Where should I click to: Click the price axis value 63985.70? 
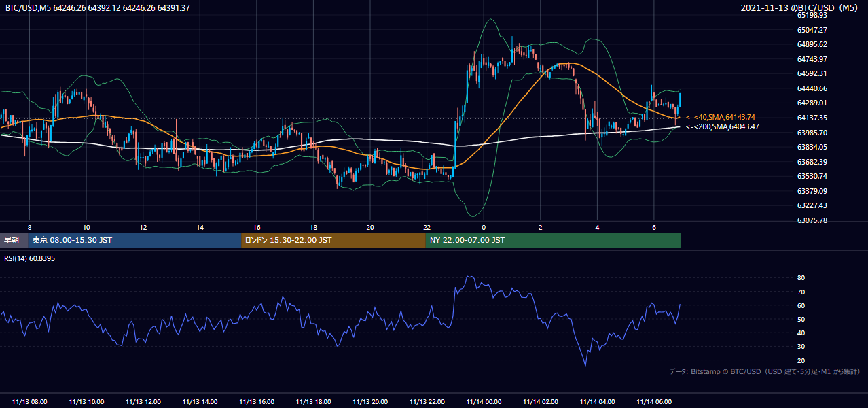[812, 132]
